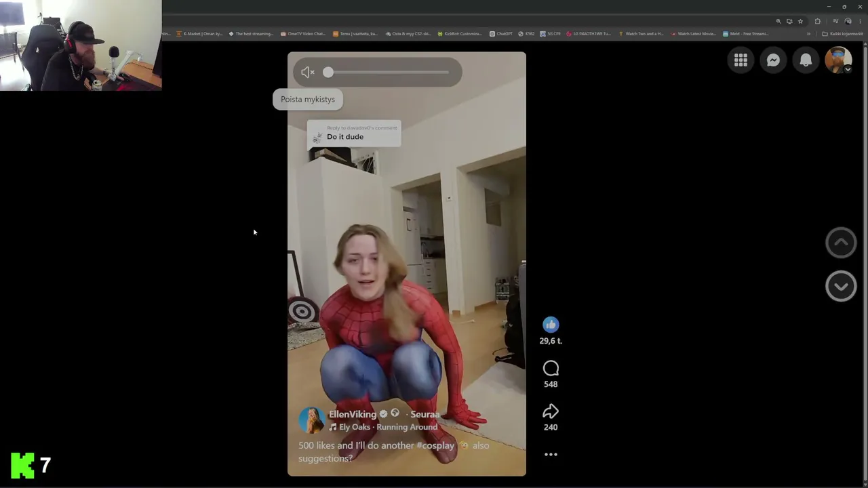Open the KickBot bookmark
The height and width of the screenshot is (488, 868).
pyautogui.click(x=460, y=33)
